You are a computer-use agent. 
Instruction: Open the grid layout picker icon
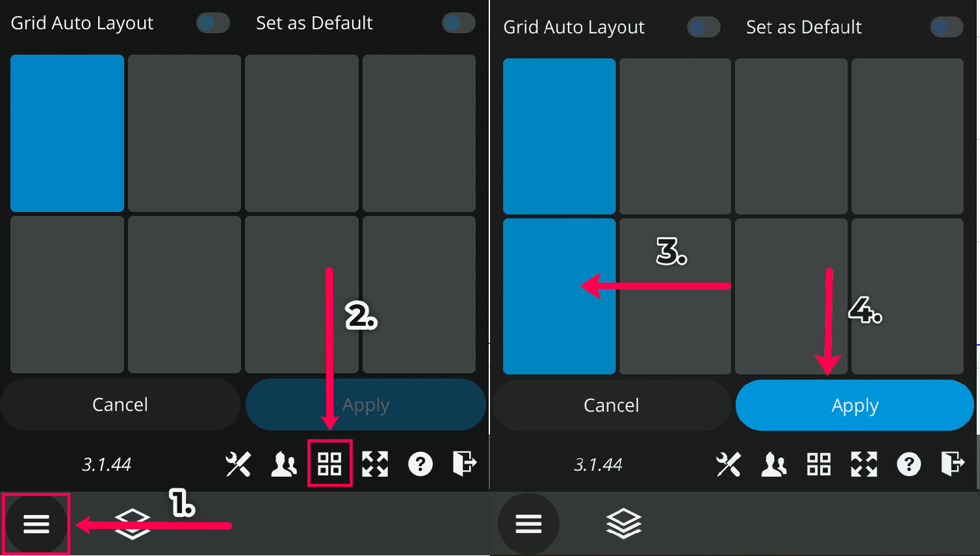coord(330,464)
